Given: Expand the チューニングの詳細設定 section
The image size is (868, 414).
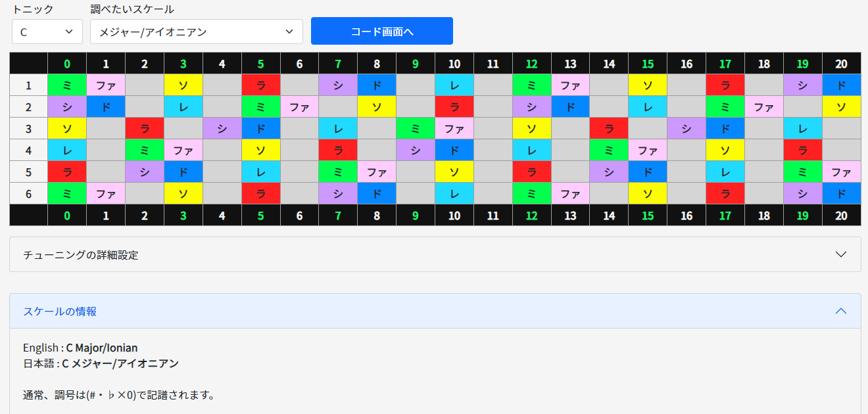Looking at the screenshot, I should [x=434, y=254].
